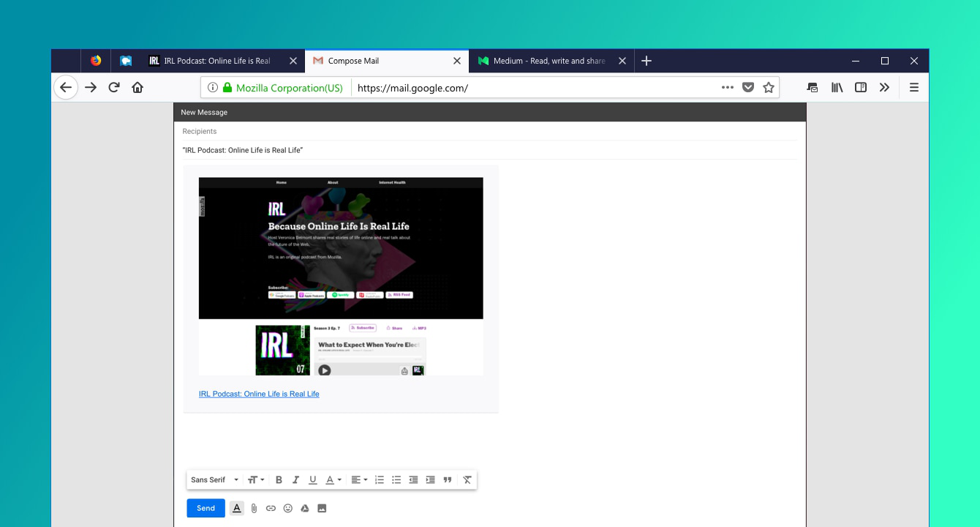Expand the text alignment options
Viewport: 980px width, 527px height.
click(358, 479)
